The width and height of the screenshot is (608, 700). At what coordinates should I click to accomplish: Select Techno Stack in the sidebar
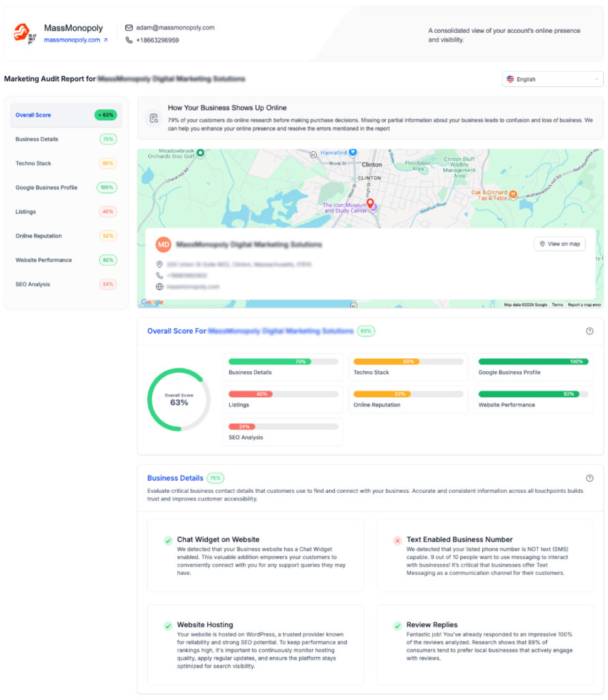[66, 163]
